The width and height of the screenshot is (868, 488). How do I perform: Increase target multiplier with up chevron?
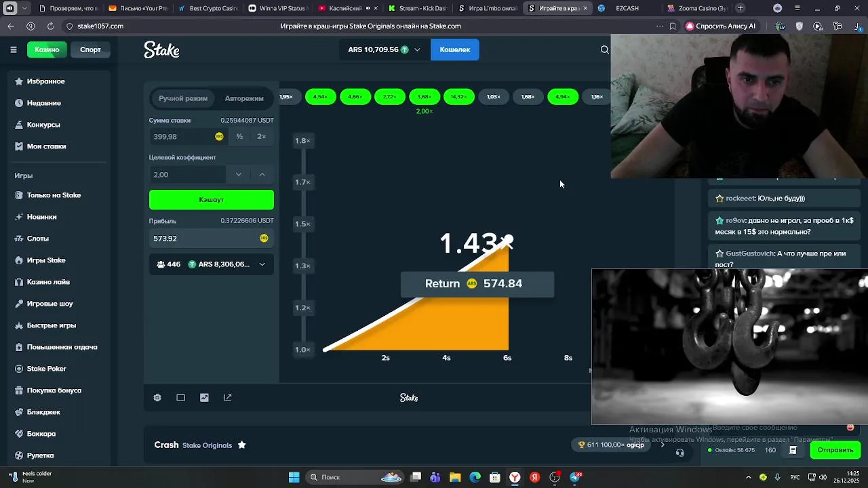pyautogui.click(x=262, y=174)
